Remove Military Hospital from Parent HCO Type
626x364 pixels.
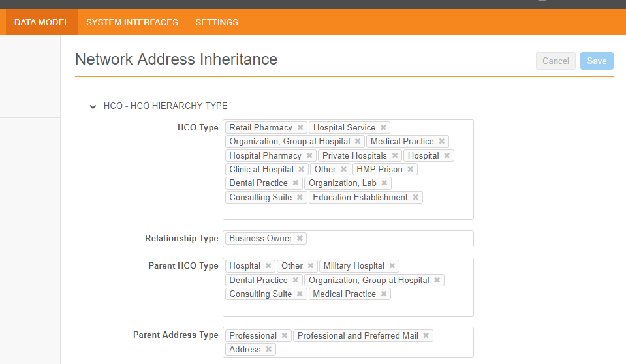point(392,266)
